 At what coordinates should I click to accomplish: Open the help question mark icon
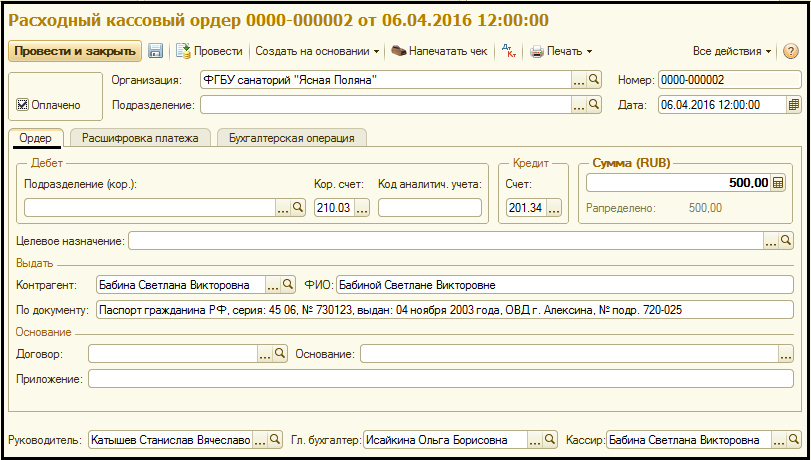click(x=790, y=51)
